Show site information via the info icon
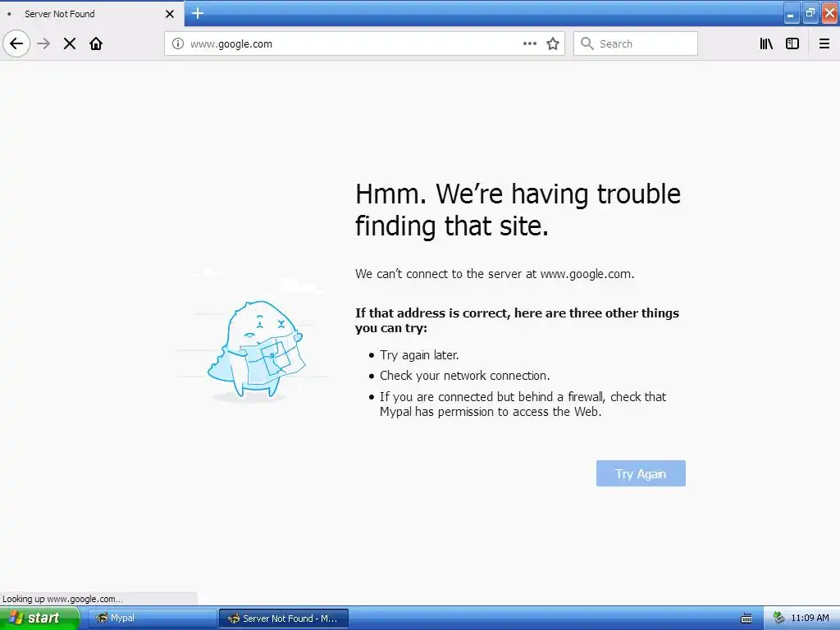This screenshot has height=630, width=840. (178, 43)
